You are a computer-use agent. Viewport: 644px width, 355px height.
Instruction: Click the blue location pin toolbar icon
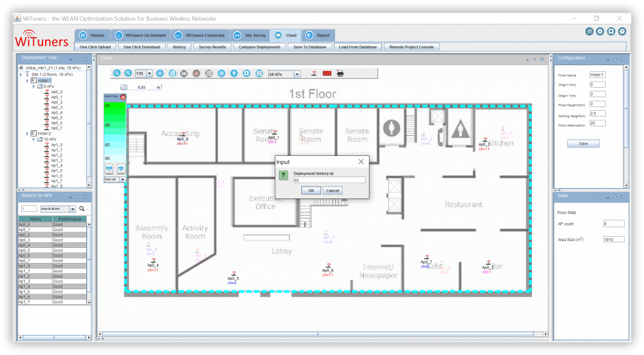[x=234, y=73]
